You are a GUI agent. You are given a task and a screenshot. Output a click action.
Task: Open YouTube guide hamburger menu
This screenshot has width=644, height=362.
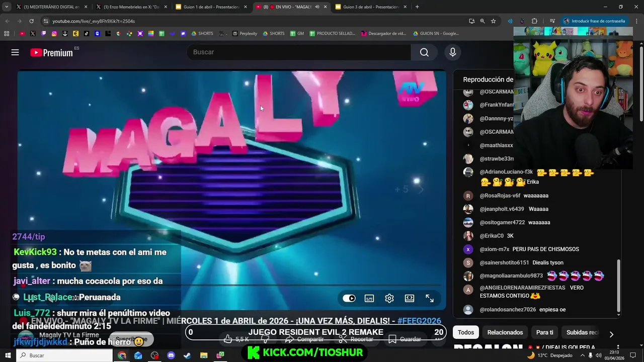[15, 52]
